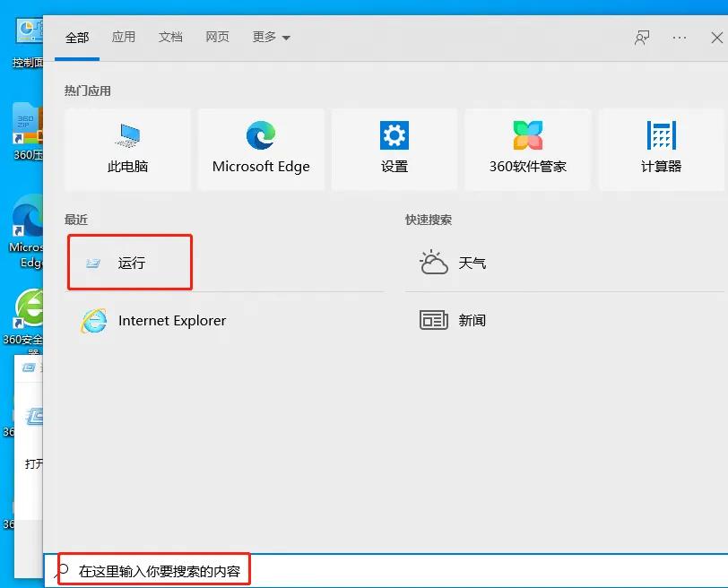Open the ellipsis options menu
The width and height of the screenshot is (728, 588).
click(679, 37)
